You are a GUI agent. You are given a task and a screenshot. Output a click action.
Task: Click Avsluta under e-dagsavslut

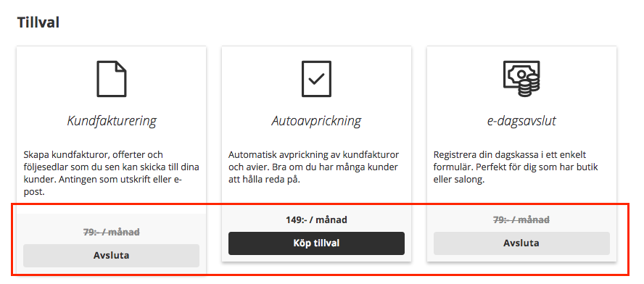coord(521,243)
